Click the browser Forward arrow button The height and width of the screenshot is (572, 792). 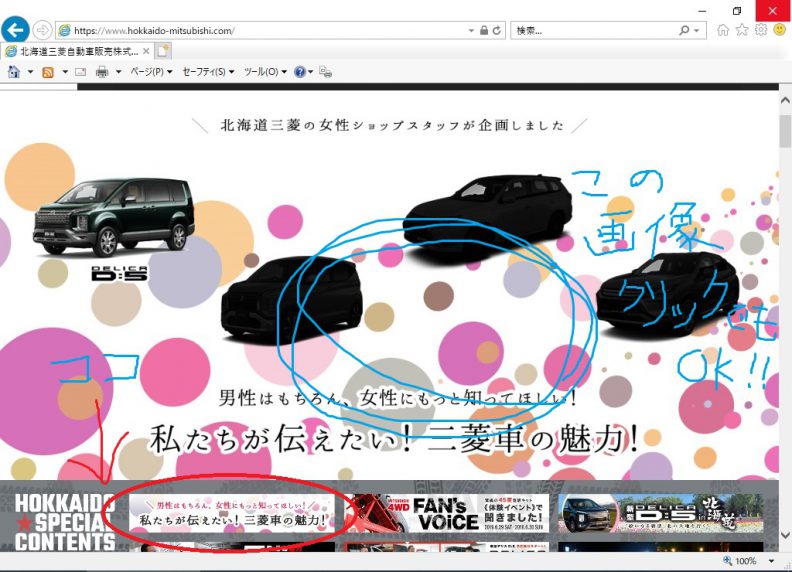(42, 30)
